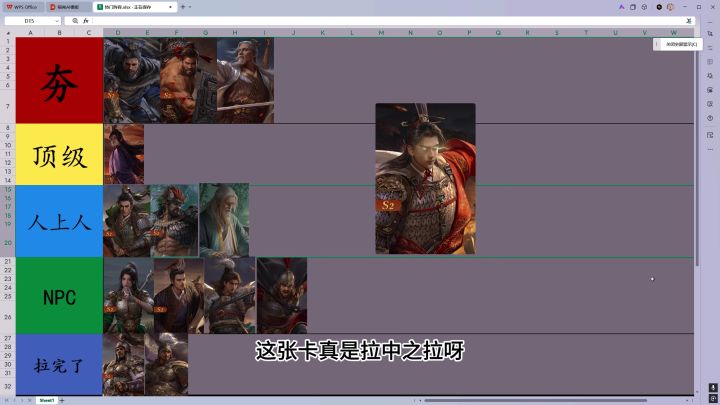This screenshot has width=720, height=405.
Task: Click the new tab plus button
Action: coord(183,7)
